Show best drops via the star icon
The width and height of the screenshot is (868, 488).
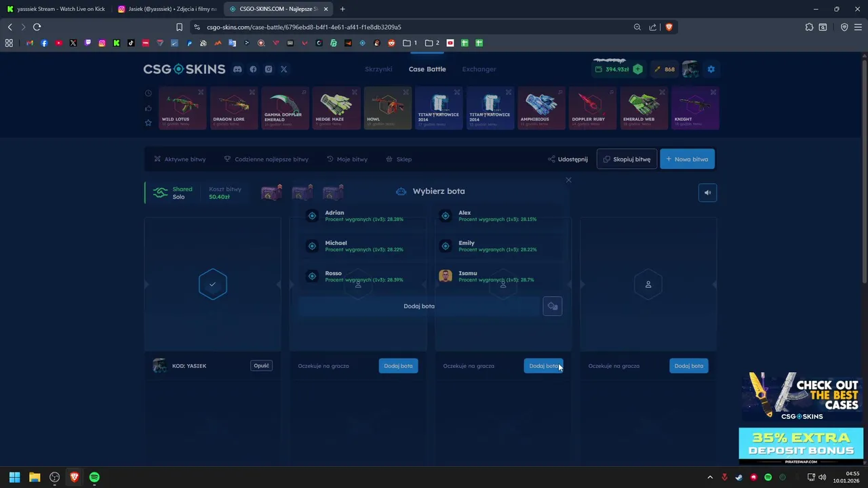[149, 123]
